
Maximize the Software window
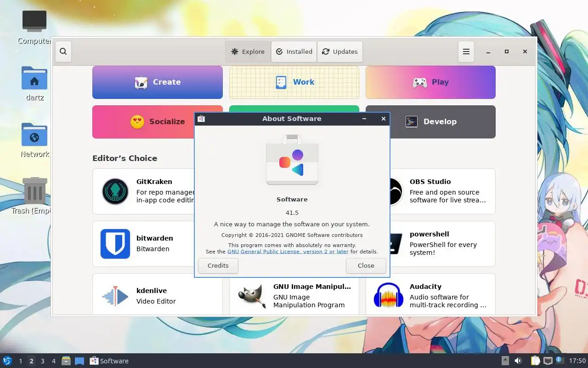coord(507,52)
